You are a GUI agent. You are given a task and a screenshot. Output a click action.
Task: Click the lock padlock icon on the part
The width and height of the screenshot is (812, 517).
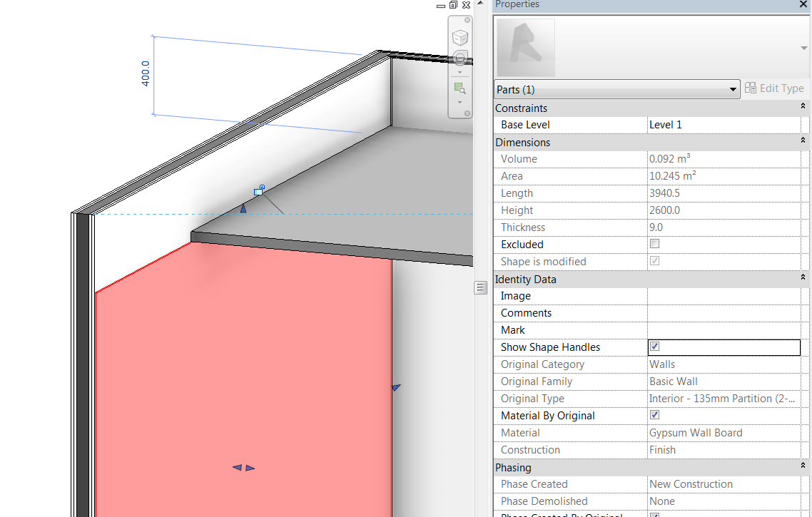pyautogui.click(x=260, y=190)
